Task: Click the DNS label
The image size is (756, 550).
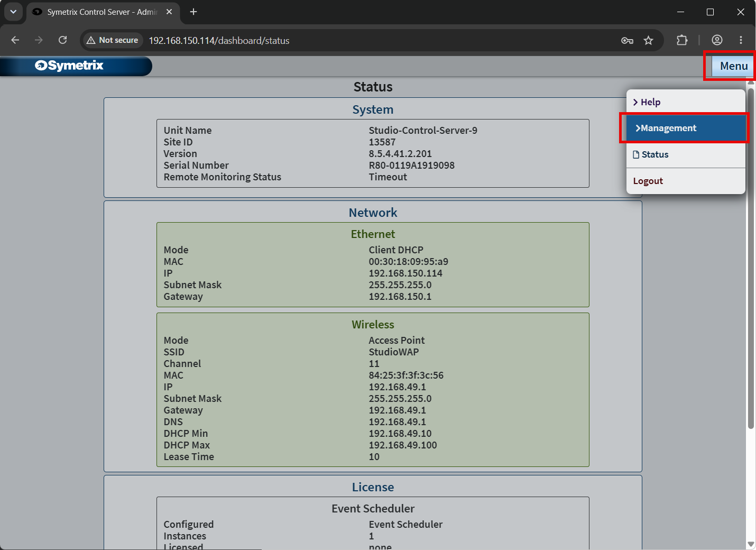Action: click(x=173, y=421)
